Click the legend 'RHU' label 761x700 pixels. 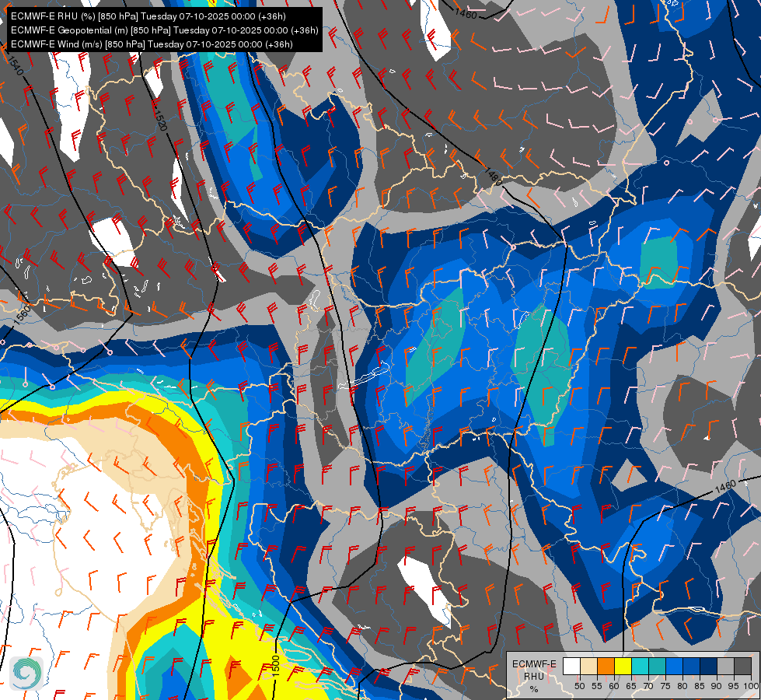tap(534, 677)
